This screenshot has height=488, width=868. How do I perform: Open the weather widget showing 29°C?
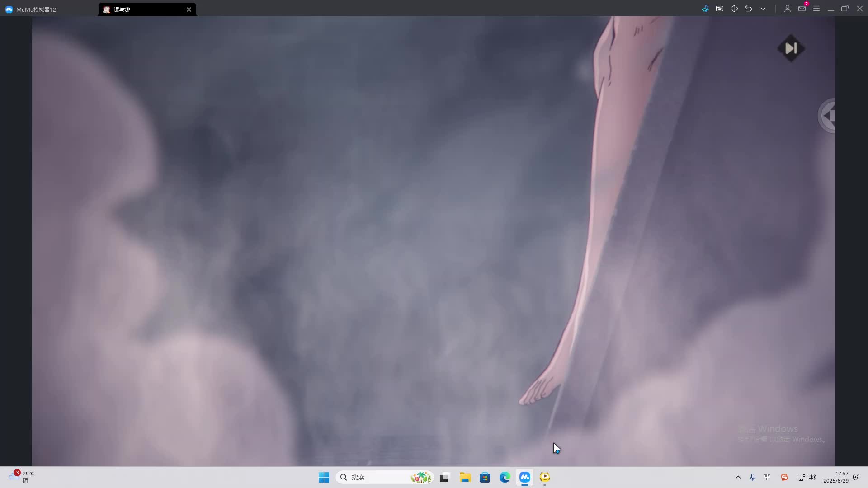pyautogui.click(x=22, y=477)
